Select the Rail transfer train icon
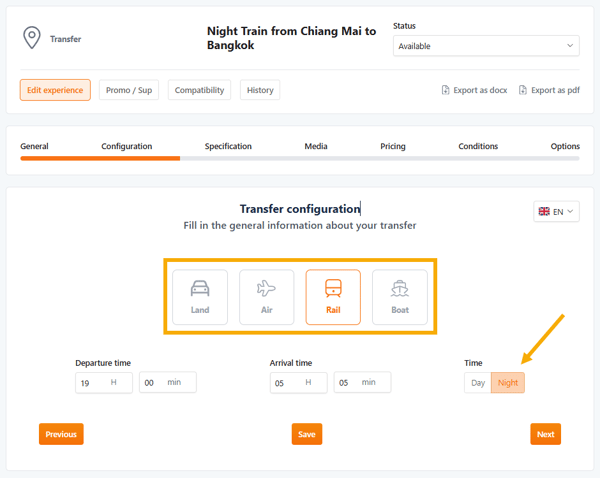The height and width of the screenshot is (478, 600). click(333, 289)
